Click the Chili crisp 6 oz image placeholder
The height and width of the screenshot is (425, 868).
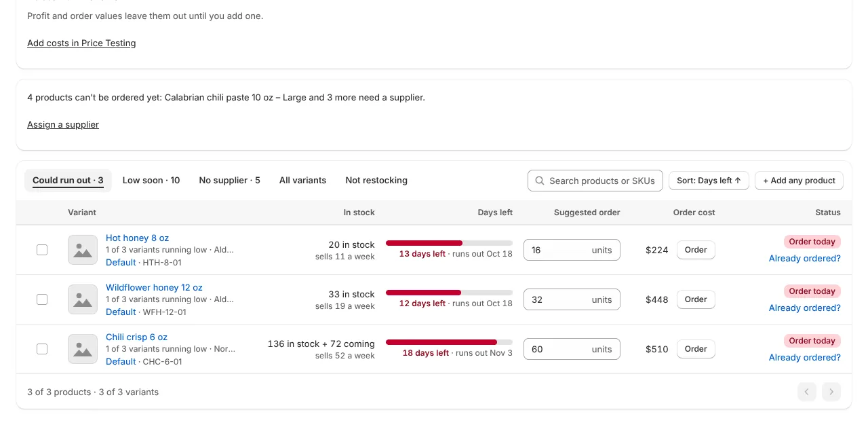tap(83, 349)
